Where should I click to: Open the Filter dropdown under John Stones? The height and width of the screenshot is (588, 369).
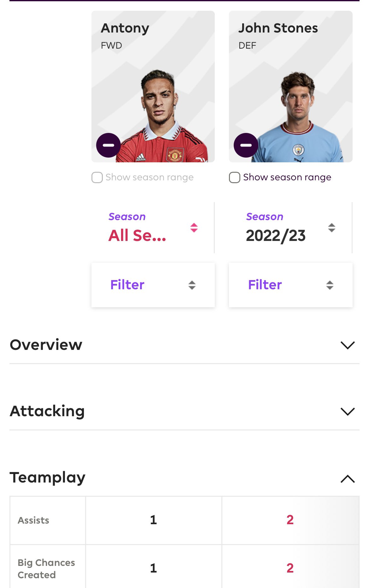click(265, 285)
